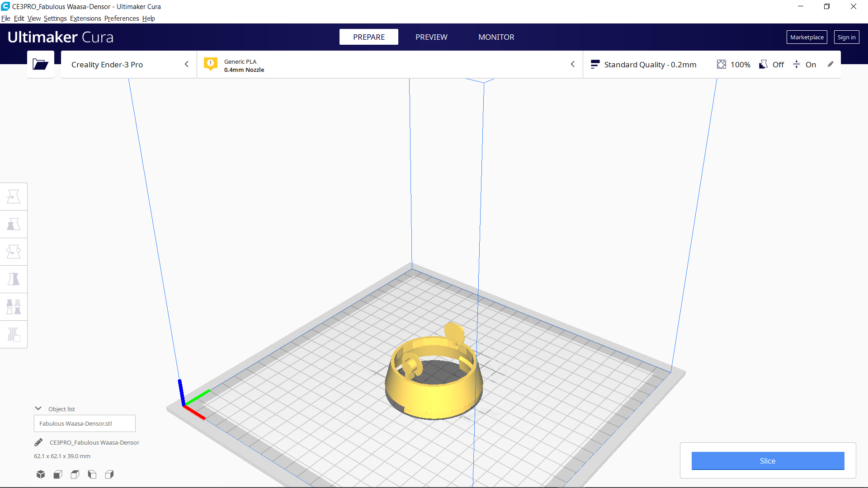Open the Marketplace
This screenshot has height=488, width=868.
coord(807,37)
